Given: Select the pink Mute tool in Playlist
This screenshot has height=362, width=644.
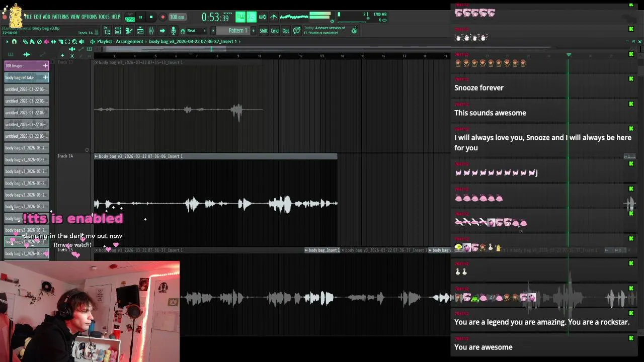Looking at the screenshot, I should pos(46,42).
